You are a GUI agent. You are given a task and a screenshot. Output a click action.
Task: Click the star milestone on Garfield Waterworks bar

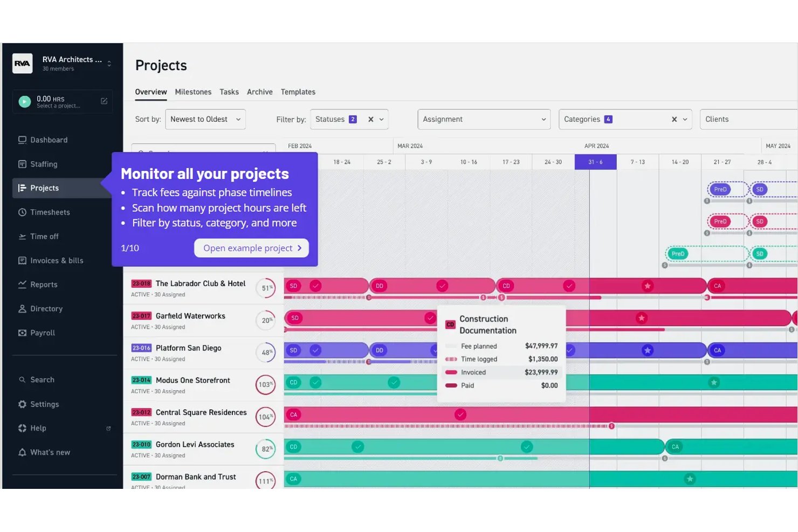[641, 318]
